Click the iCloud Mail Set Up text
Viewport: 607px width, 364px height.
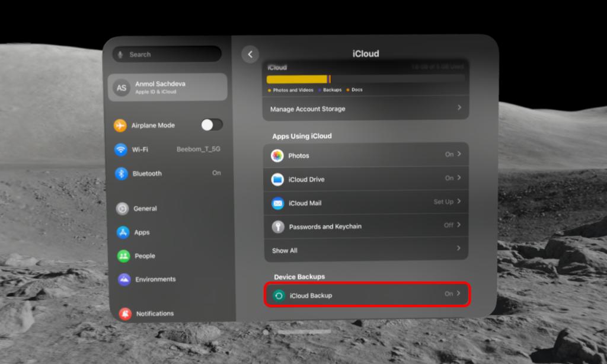[x=443, y=202]
